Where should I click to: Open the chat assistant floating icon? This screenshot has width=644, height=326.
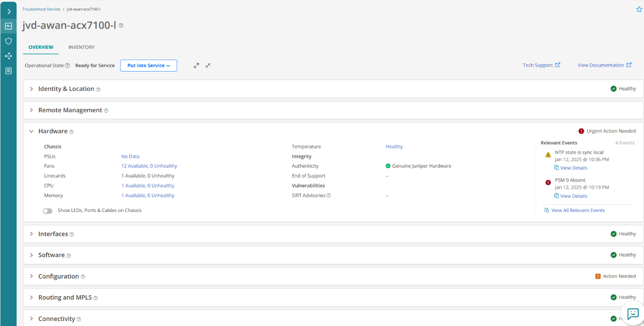pyautogui.click(x=632, y=313)
